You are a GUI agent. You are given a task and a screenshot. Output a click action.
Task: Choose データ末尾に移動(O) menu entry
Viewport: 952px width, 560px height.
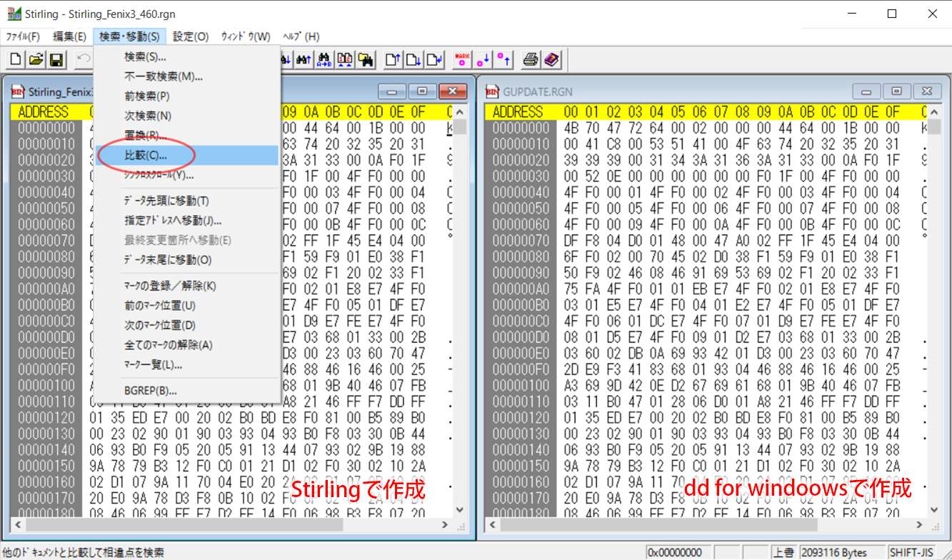tap(187, 260)
